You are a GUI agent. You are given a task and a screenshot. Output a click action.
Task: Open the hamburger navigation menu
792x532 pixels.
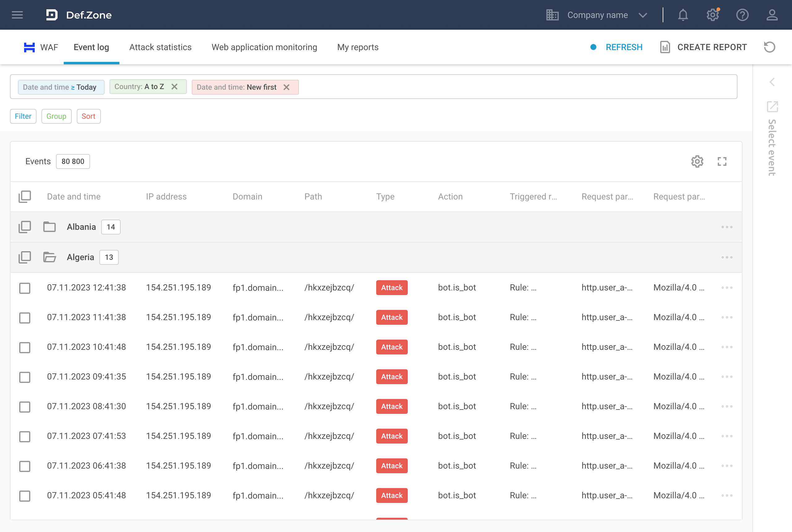click(17, 15)
